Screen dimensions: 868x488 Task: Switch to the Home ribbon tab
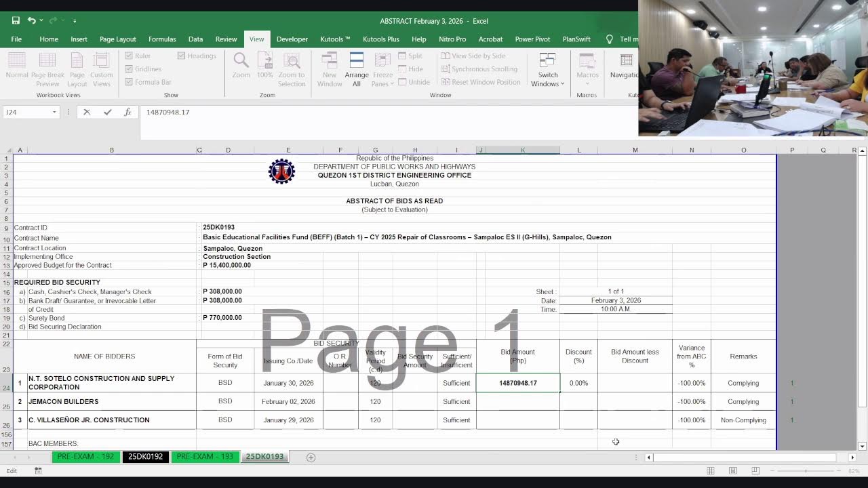[49, 39]
